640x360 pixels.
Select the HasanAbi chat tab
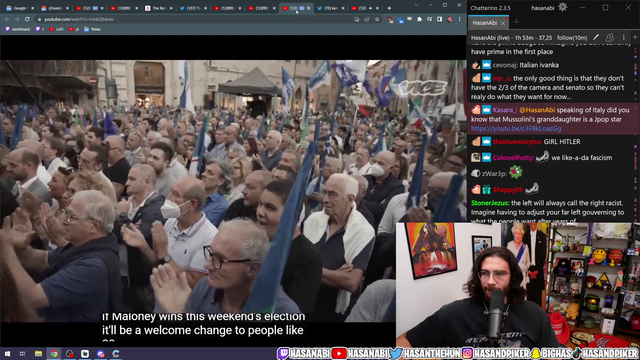[x=484, y=23]
